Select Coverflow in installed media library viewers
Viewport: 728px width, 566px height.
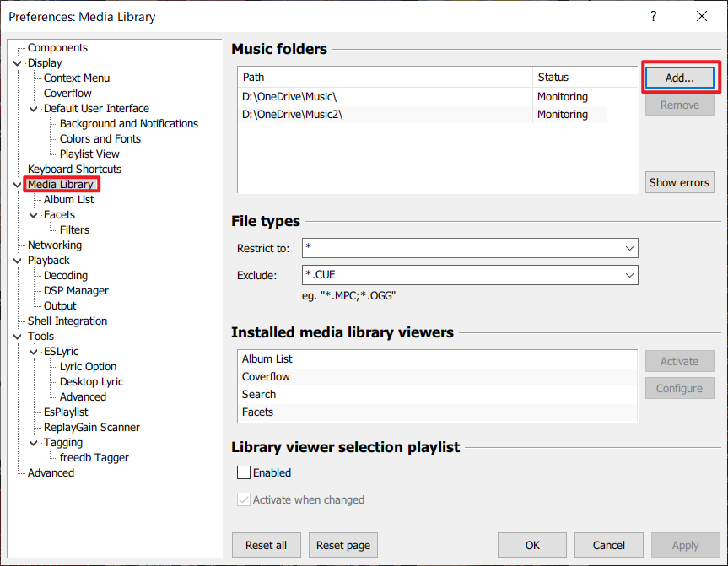(266, 376)
